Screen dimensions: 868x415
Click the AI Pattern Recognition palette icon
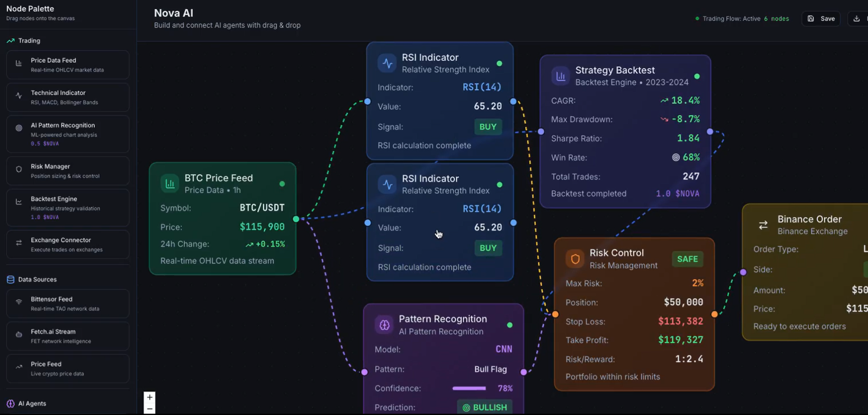[x=19, y=129]
